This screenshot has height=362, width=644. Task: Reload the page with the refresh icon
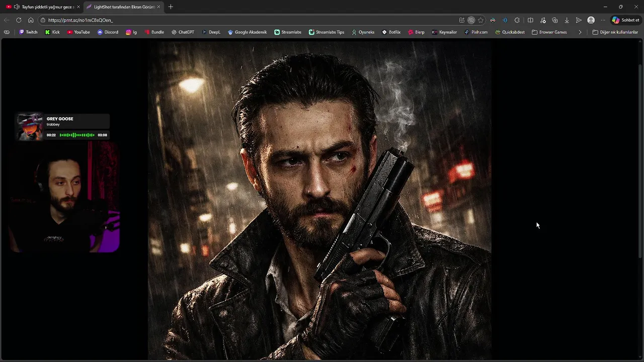pos(19,20)
